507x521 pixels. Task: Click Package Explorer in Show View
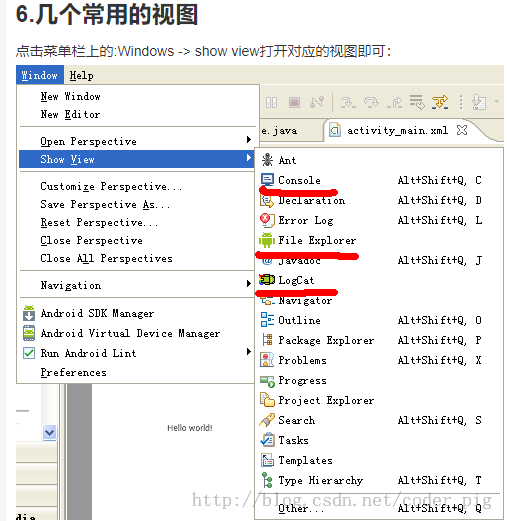coord(378,340)
